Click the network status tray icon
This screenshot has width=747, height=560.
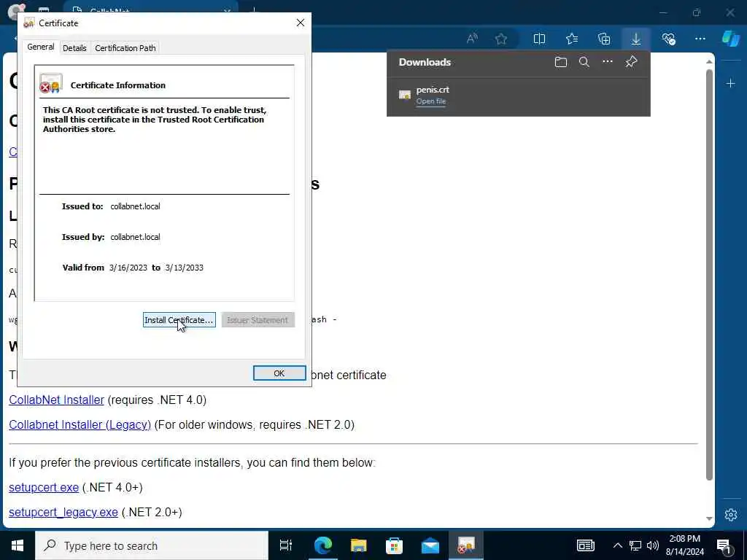[x=635, y=545]
